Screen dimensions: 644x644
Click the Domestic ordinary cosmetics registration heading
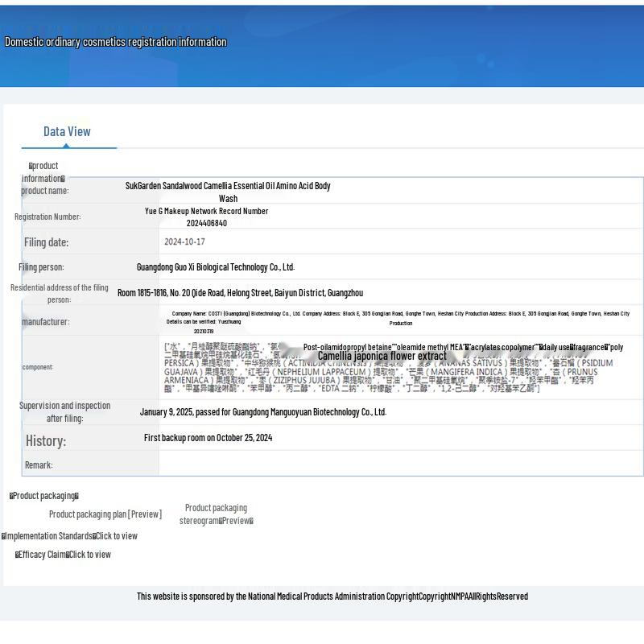tap(116, 42)
